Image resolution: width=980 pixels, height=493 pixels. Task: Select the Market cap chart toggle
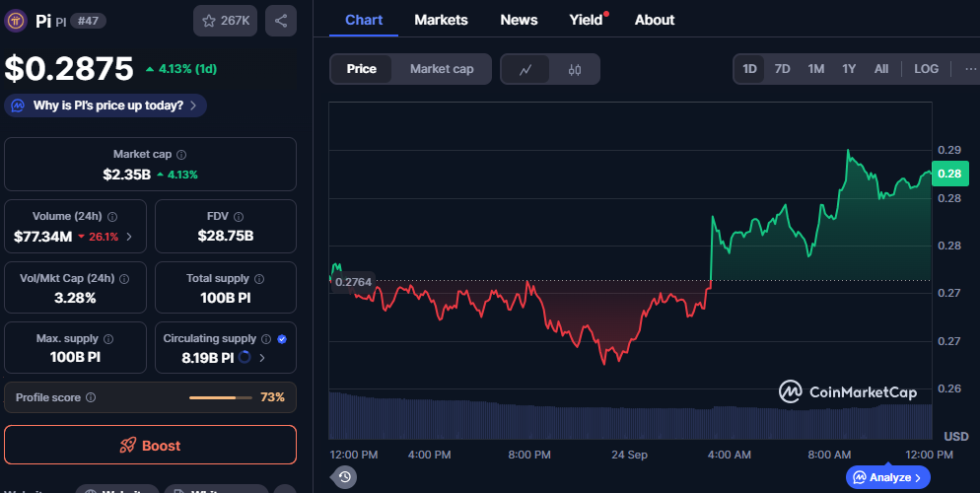[x=442, y=69]
